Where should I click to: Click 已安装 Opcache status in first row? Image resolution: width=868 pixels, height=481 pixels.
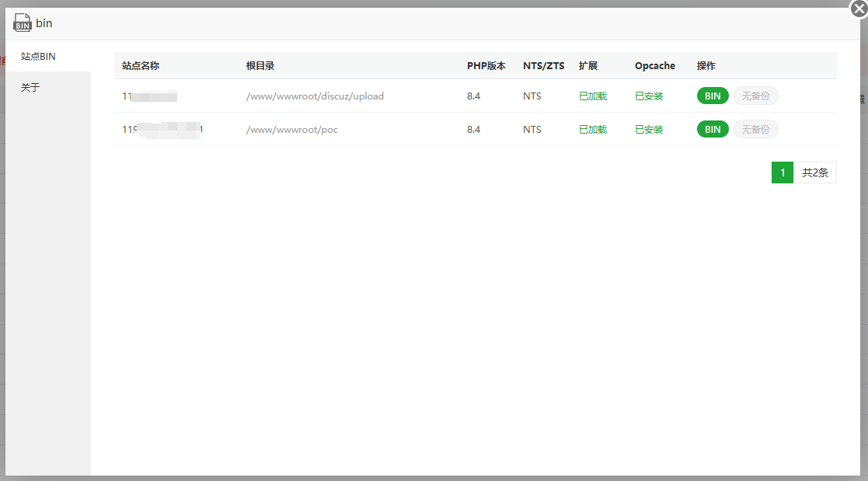649,96
